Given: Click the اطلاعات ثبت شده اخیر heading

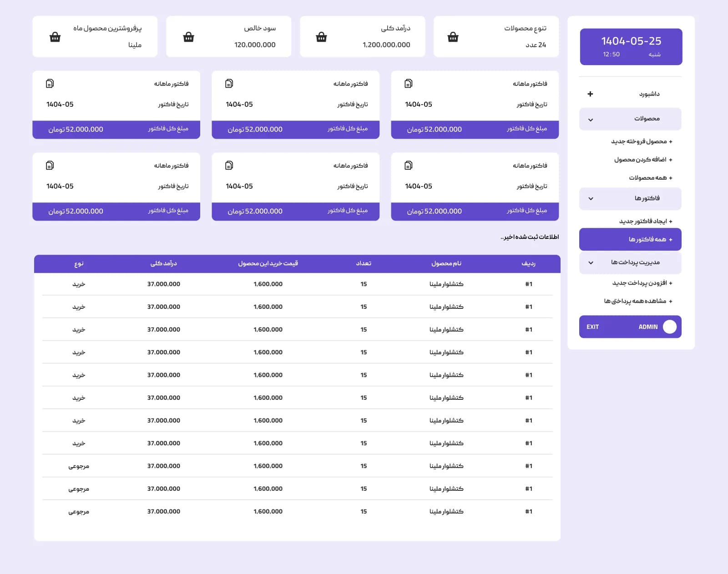Looking at the screenshot, I should point(530,237).
